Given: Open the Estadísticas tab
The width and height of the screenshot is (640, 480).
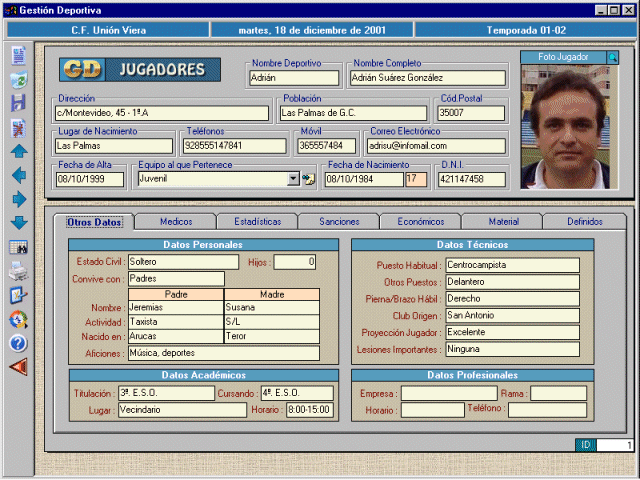Looking at the screenshot, I should tap(258, 222).
